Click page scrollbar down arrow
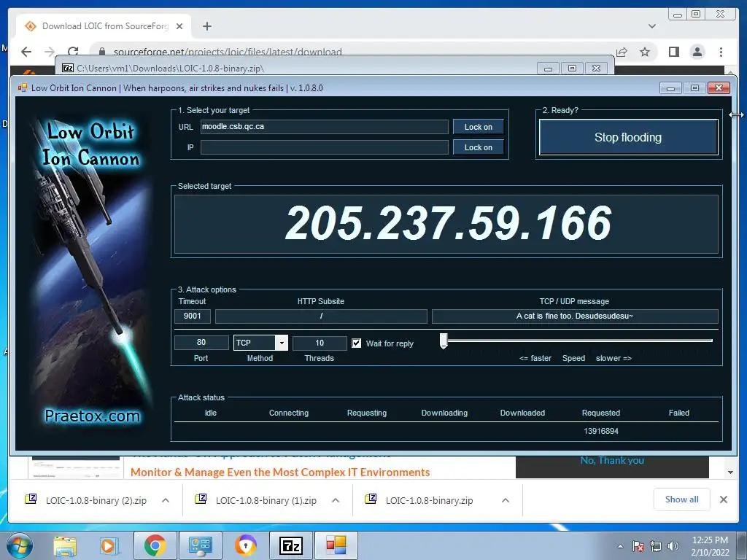747x560 pixels. (x=730, y=472)
